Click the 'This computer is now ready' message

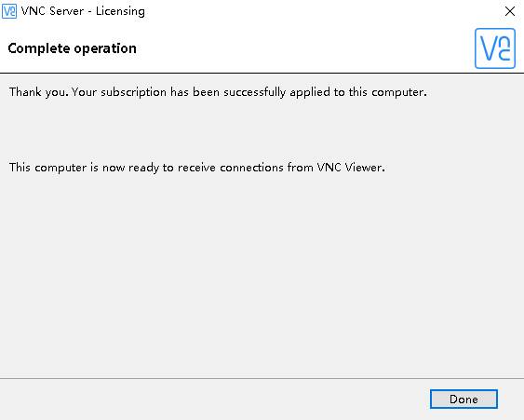point(197,168)
